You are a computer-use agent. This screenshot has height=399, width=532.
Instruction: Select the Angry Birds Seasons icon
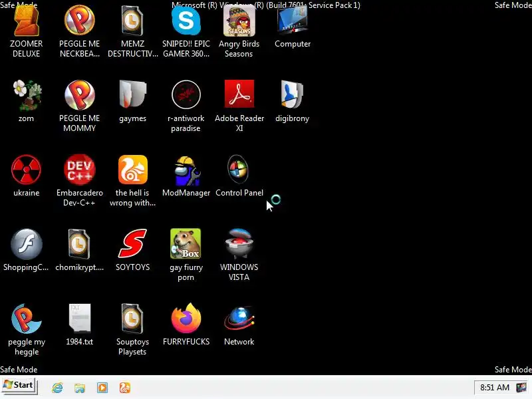(239, 21)
